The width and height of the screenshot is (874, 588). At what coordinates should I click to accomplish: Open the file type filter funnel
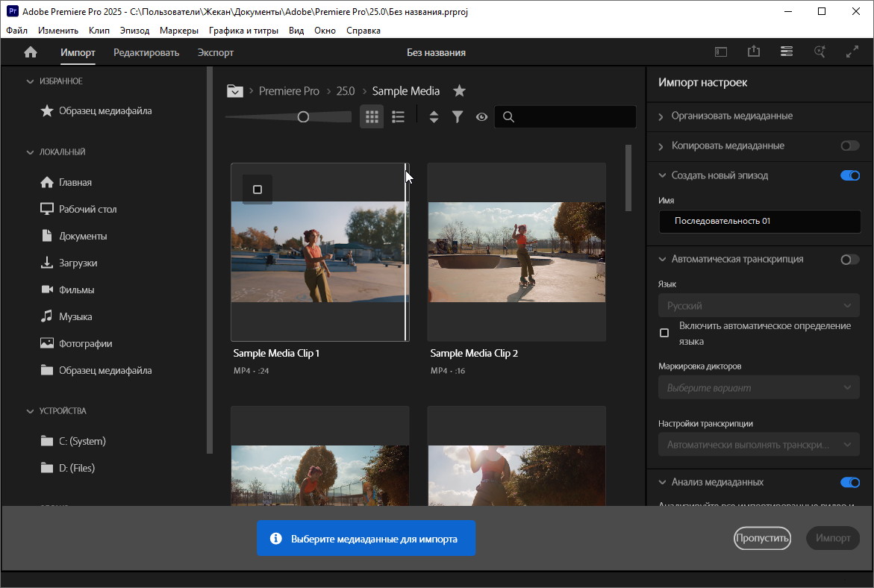point(457,116)
